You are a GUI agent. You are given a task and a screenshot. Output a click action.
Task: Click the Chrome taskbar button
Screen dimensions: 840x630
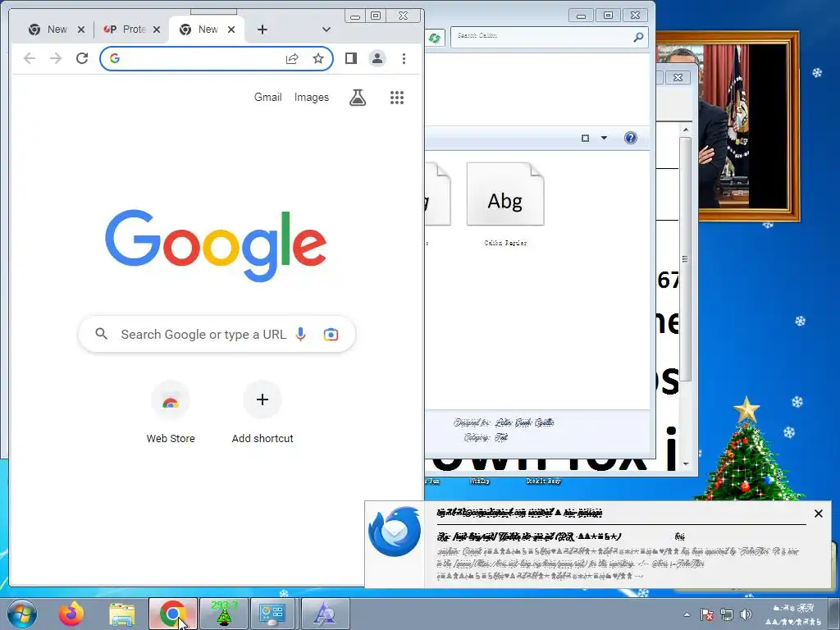172,614
